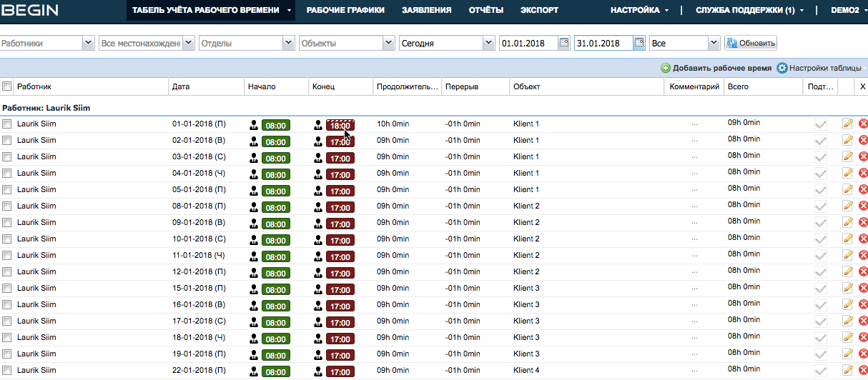Click the Обновить refresh button
Viewport: 868px width, 380px height.
[751, 43]
